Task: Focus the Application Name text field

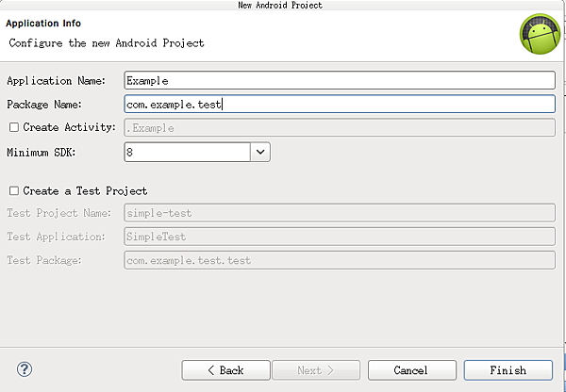Action: [x=340, y=80]
